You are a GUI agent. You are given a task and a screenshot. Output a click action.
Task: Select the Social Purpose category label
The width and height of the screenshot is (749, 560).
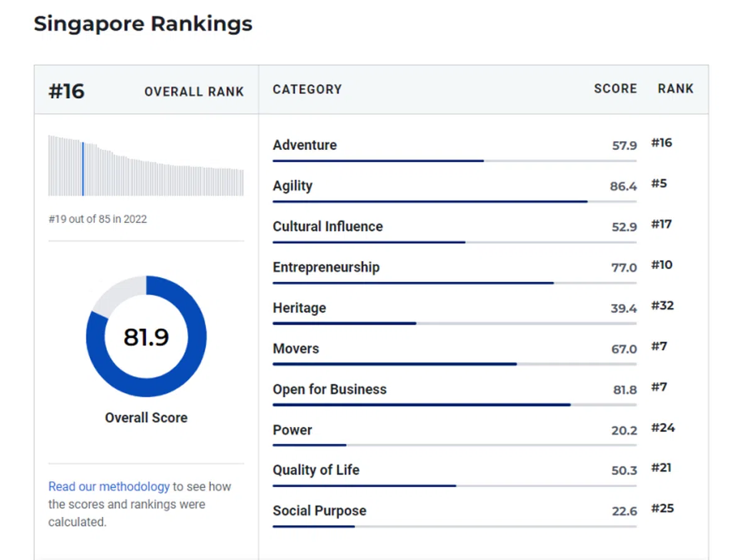point(319,511)
